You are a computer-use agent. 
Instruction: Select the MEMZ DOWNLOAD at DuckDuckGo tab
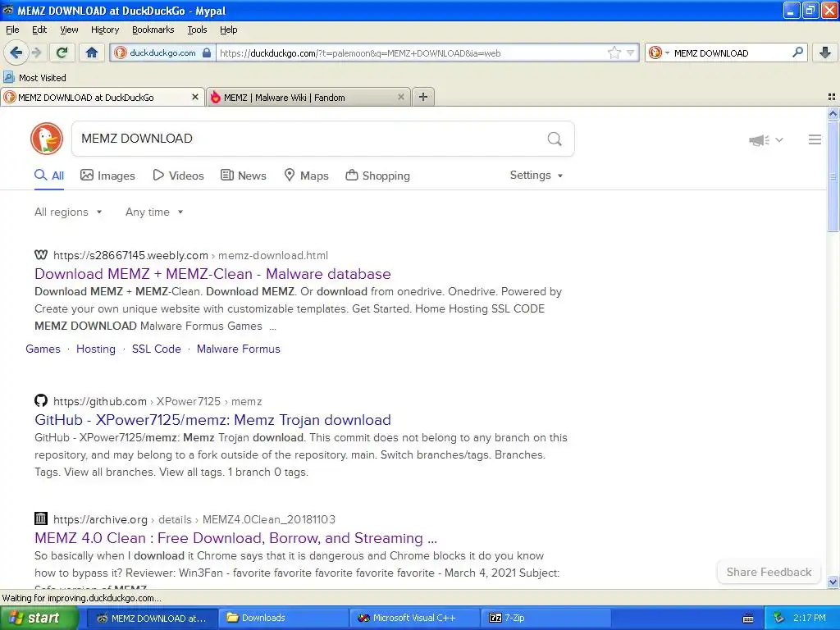pos(103,97)
